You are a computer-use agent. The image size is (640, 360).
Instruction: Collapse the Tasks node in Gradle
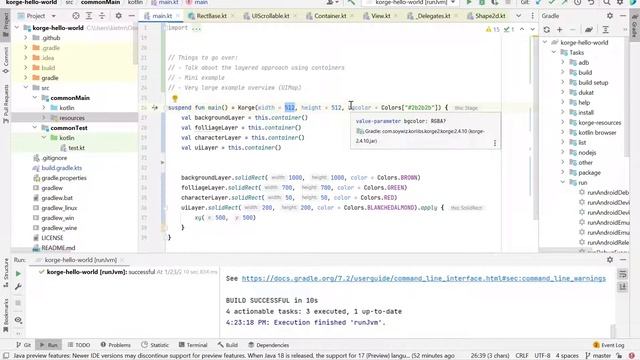tap(554, 53)
